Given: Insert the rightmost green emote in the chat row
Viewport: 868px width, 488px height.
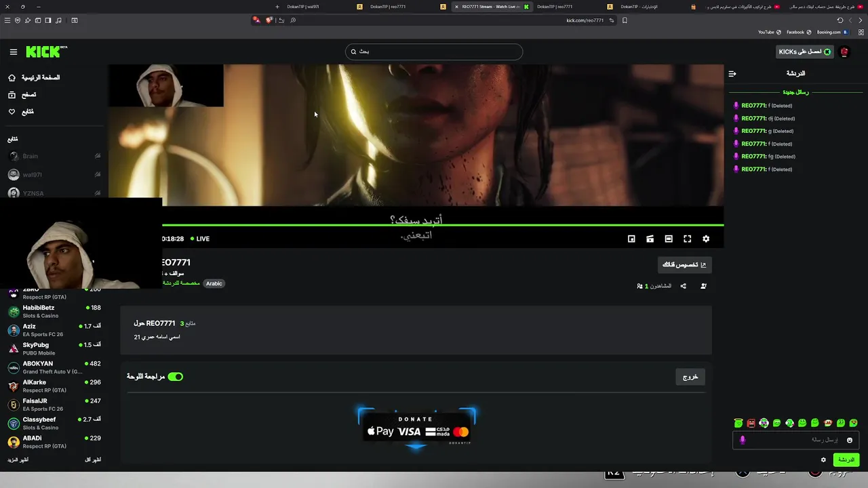Looking at the screenshot, I should tap(853, 423).
